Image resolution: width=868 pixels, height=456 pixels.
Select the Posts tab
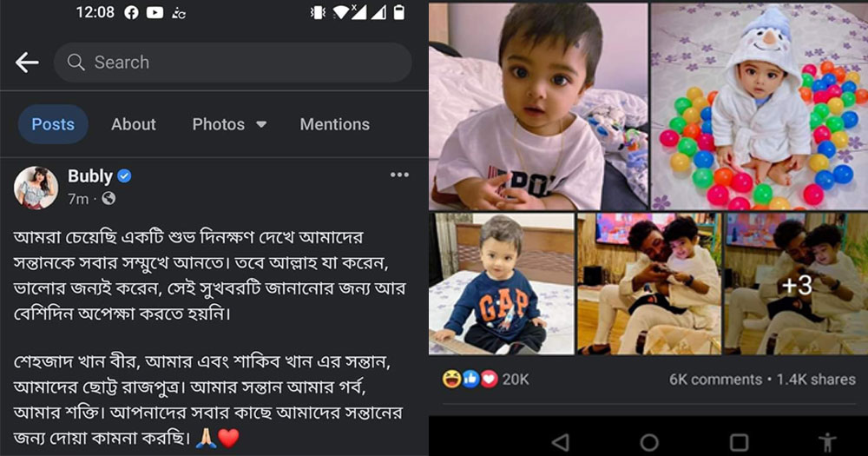[53, 124]
